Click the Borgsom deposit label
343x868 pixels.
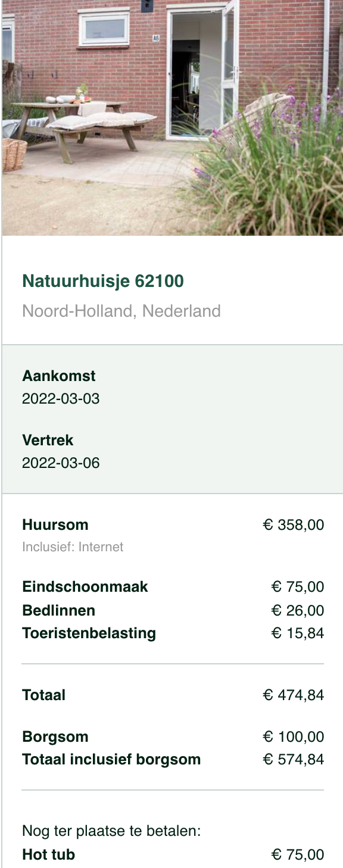55,736
